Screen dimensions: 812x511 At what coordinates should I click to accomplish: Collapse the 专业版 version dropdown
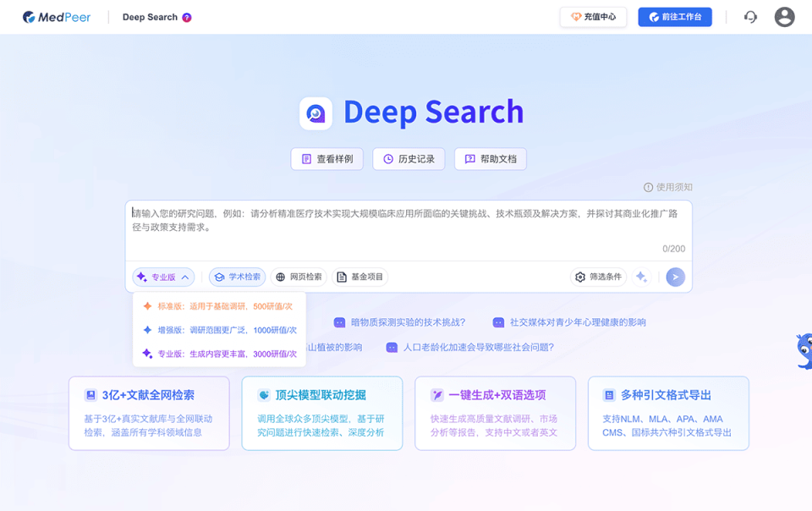pyautogui.click(x=162, y=277)
